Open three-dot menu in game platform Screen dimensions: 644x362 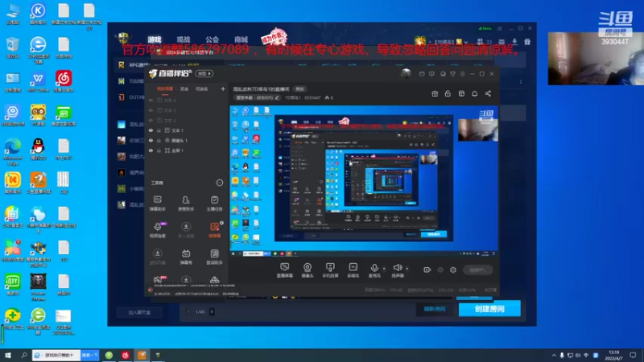[521, 81]
